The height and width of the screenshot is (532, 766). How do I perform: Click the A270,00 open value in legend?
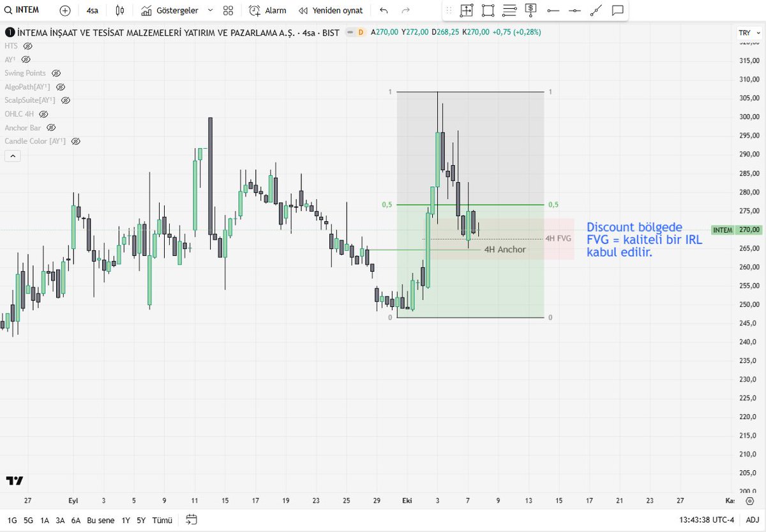point(385,33)
